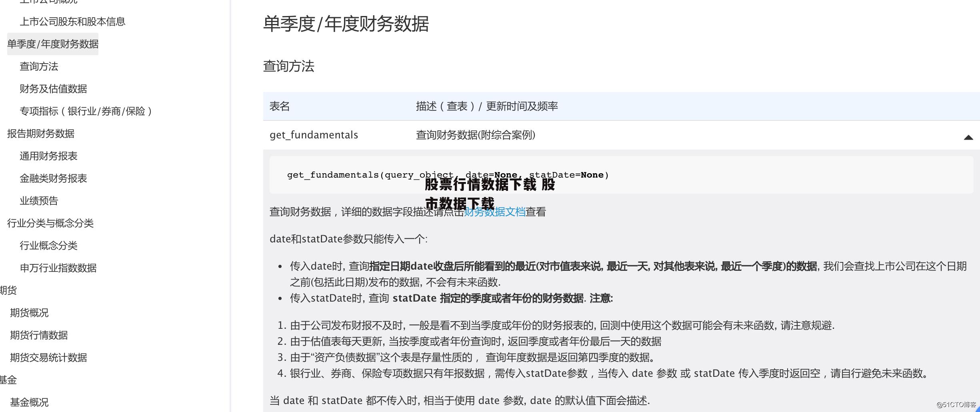The image size is (980, 412).
Task: Open 期货行情数据 sidebar item
Action: click(x=39, y=335)
